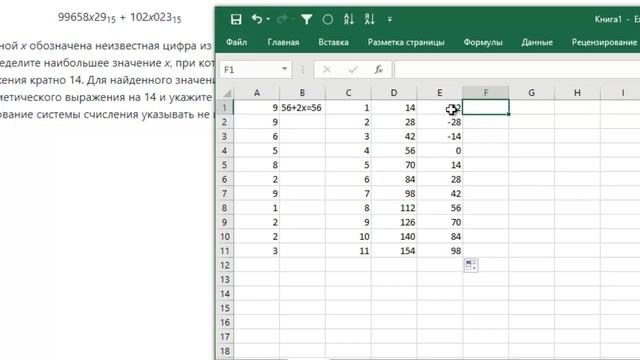Viewport: 640px width, 360px height.
Task: Click cell E2 with value -28
Action: (440, 122)
